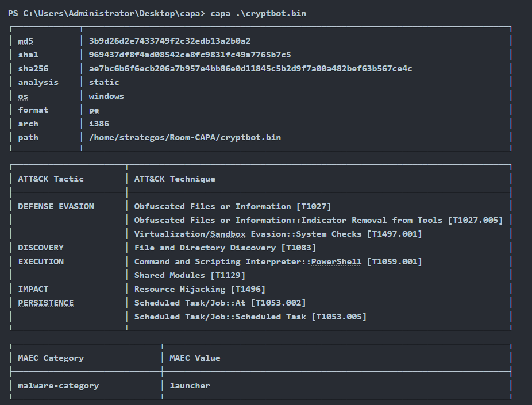
Task: Click Obfuscated Files or Information [T1027]
Action: [x=233, y=207]
